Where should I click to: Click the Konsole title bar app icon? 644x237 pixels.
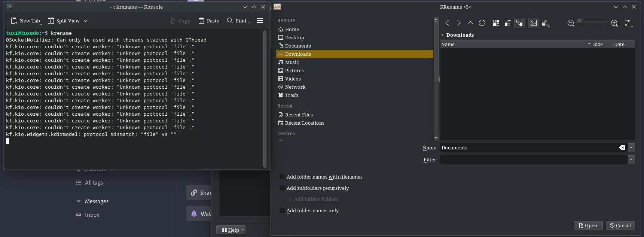tap(10, 6)
